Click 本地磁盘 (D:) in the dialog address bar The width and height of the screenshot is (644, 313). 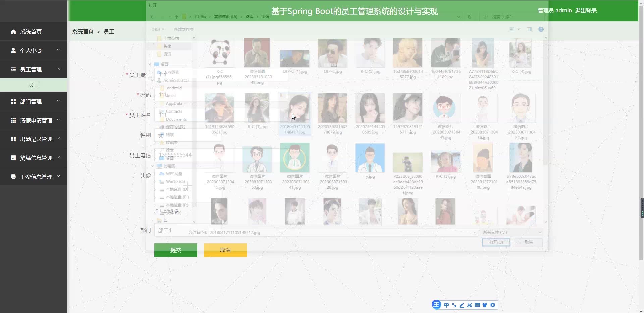point(225,17)
